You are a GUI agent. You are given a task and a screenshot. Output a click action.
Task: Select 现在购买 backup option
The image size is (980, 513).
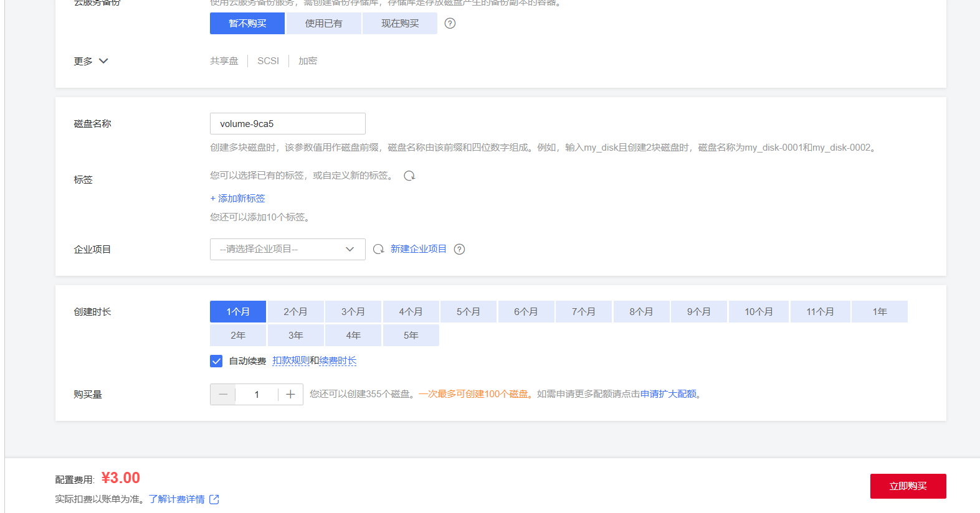pos(400,24)
